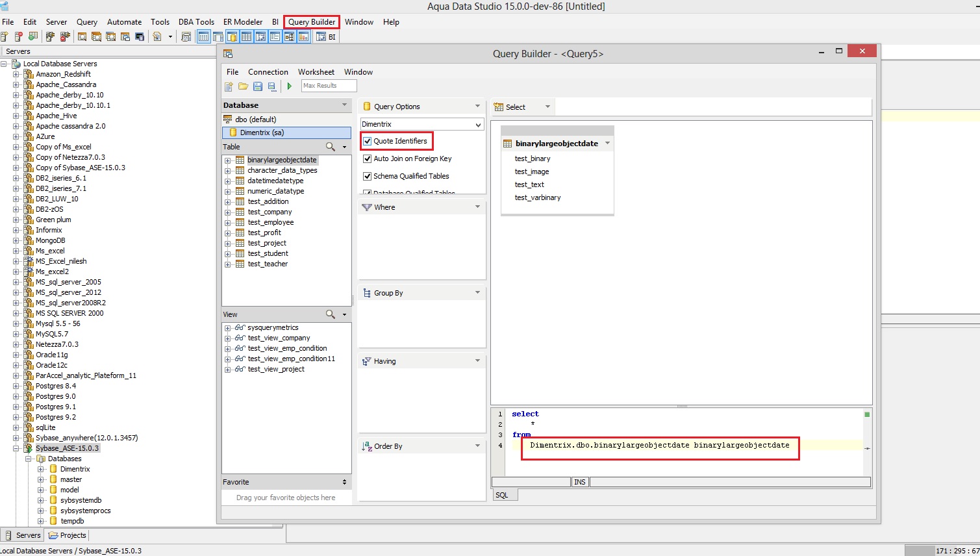980x556 pixels.
Task: Click the Dimentrix database icon under Databases
Action: 53,469
